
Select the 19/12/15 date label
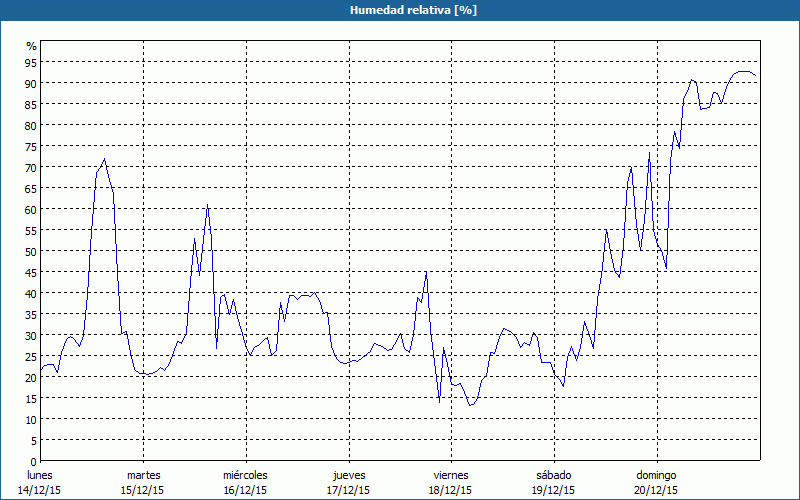553,490
